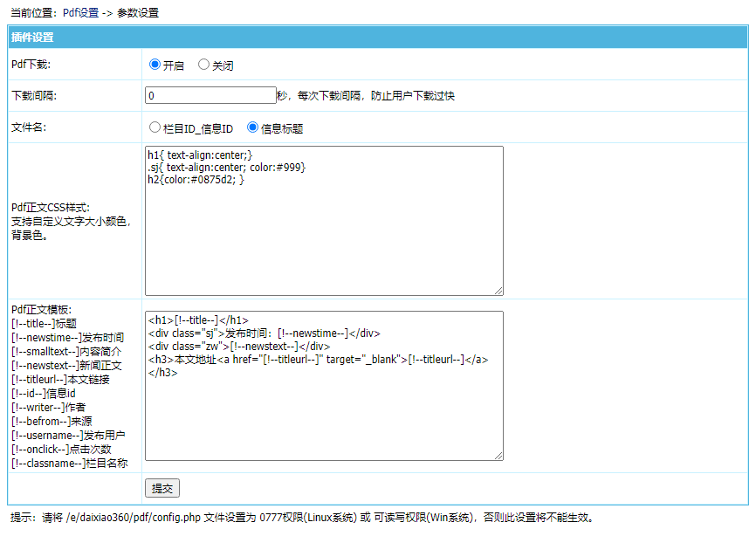
Task: Grab the Pdf正文CSS样式 textarea resize handle
Action: [x=498, y=291]
